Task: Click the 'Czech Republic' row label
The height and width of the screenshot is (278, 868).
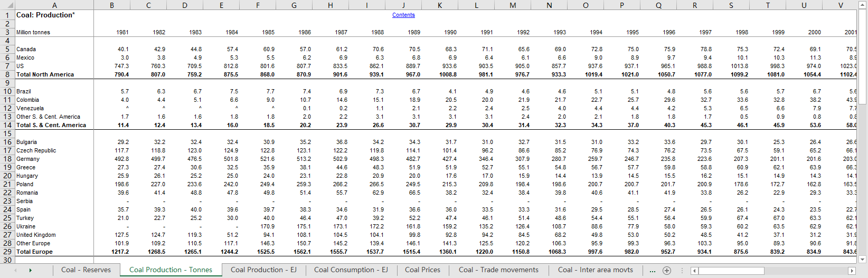Action: [x=36, y=150]
